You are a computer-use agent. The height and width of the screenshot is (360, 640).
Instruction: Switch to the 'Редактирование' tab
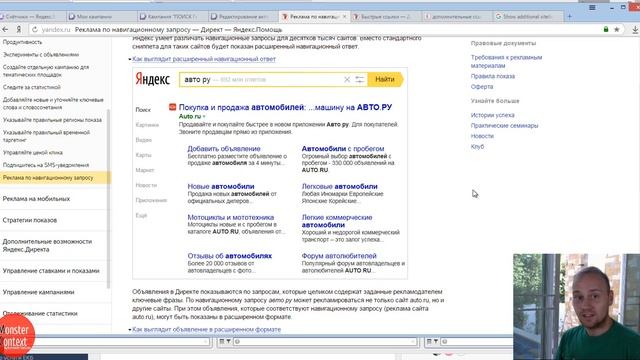[244, 16]
